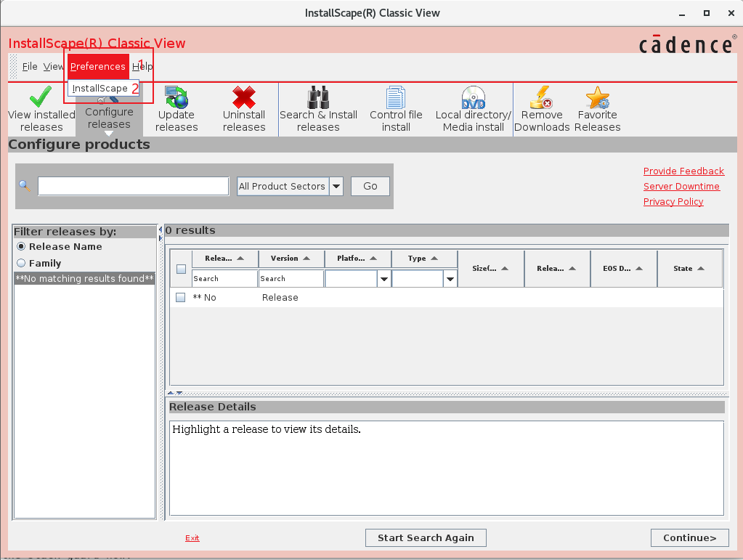This screenshot has width=743, height=560.
Task: Open Search & Install releases binoculars icon
Action: (318, 97)
